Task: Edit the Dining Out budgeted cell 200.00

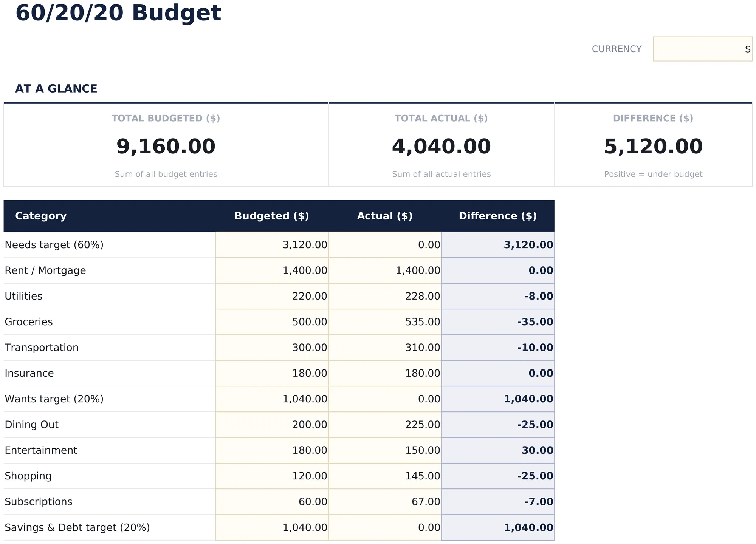Action: 272,425
